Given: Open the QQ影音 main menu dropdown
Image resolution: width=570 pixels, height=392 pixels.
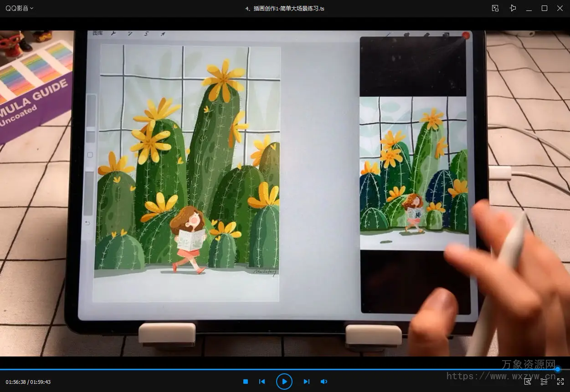Looking at the screenshot, I should [x=19, y=8].
